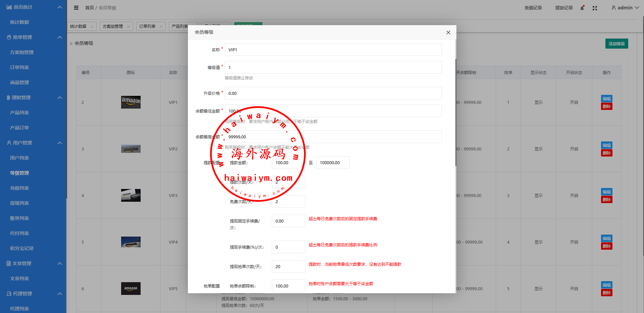Open the admin user dropdown
This screenshot has height=313, width=644.
tap(625, 8)
